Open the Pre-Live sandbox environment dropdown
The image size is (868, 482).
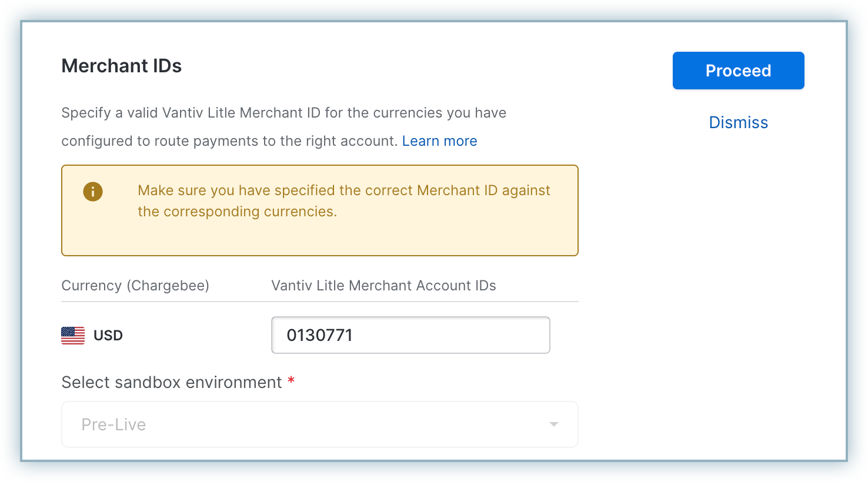[319, 424]
